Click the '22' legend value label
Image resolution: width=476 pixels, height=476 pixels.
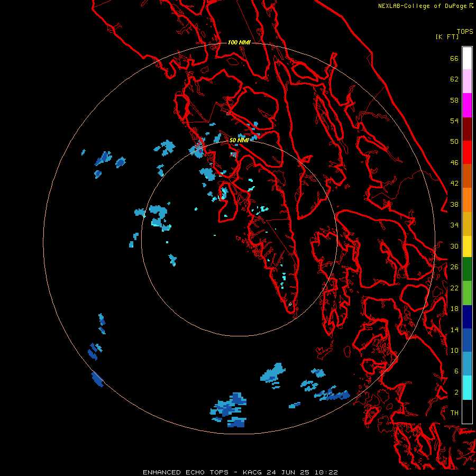click(x=454, y=288)
